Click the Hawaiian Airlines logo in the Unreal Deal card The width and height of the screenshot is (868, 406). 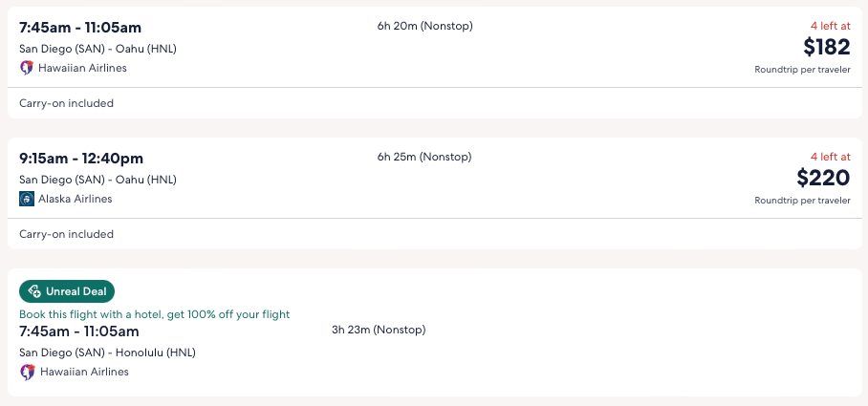point(27,372)
